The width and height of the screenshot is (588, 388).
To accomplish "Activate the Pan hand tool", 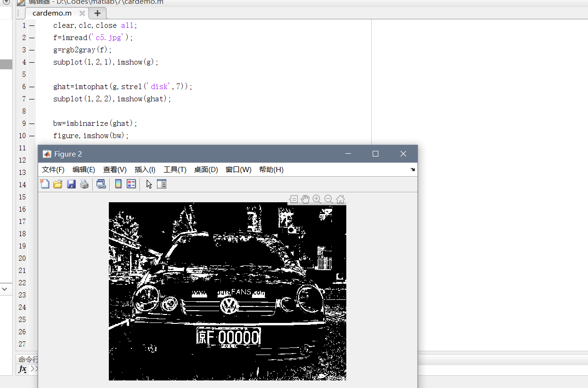I will point(305,199).
